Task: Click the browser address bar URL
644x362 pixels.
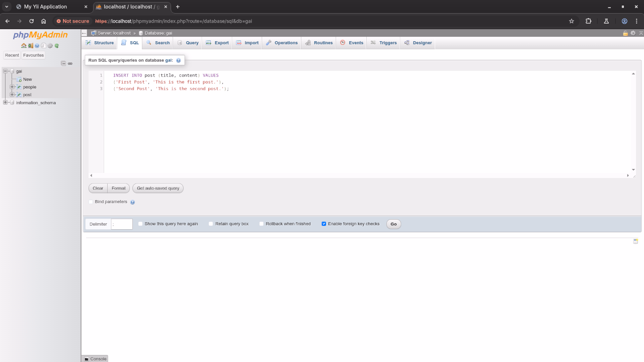Action: click(174, 21)
